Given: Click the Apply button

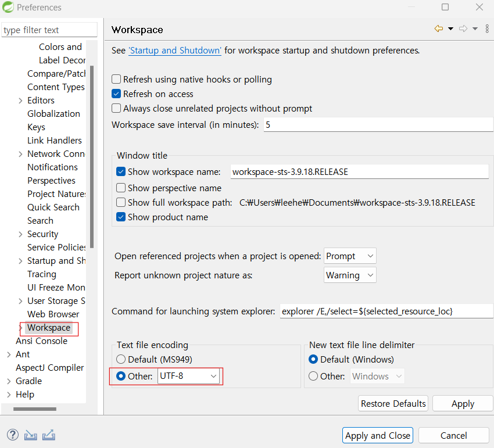Looking at the screenshot, I should tap(463, 403).
